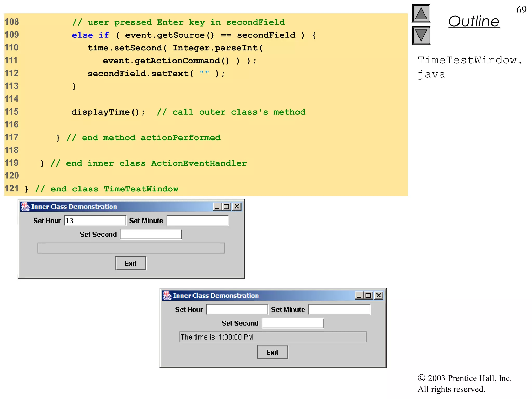532x399 pixels.
Task: Click 'Set Hour' label in the second window
Action: tap(189, 309)
